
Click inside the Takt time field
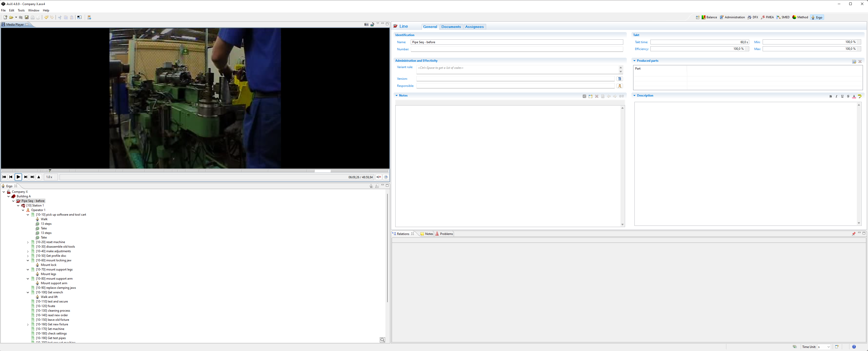[699, 42]
